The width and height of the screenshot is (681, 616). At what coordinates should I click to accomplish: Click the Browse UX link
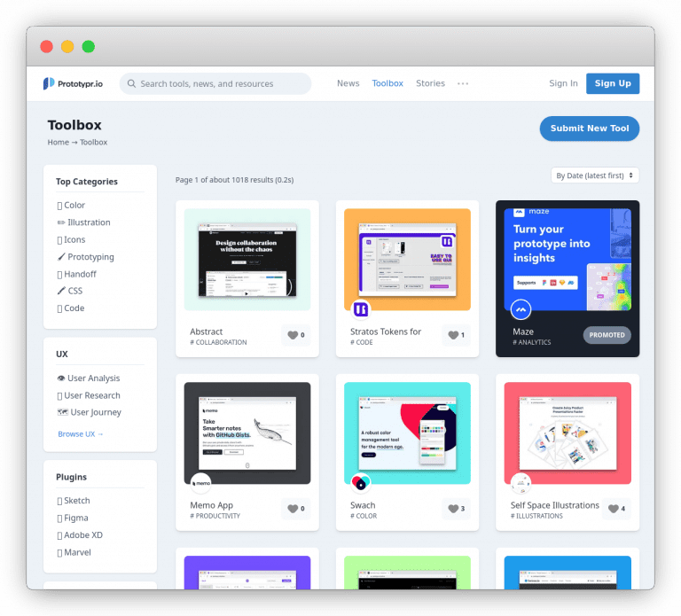[81, 433]
